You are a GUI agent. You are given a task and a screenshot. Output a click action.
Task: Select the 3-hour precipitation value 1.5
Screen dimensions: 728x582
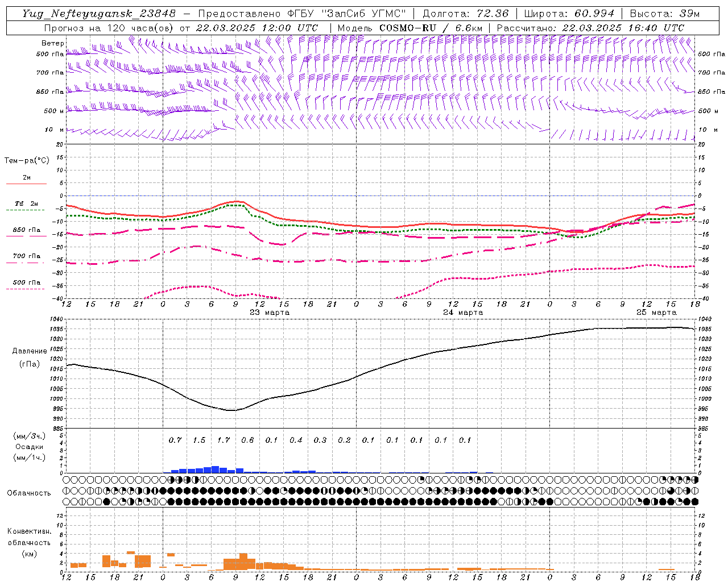[199, 440]
